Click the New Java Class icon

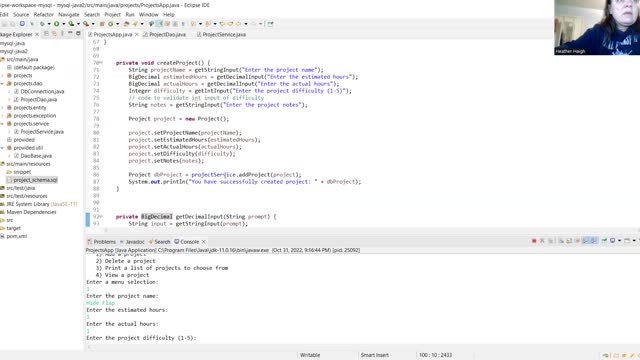pos(110,24)
